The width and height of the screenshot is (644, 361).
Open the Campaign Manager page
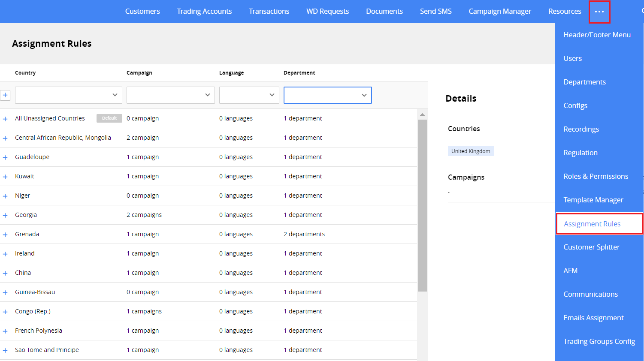tap(500, 11)
